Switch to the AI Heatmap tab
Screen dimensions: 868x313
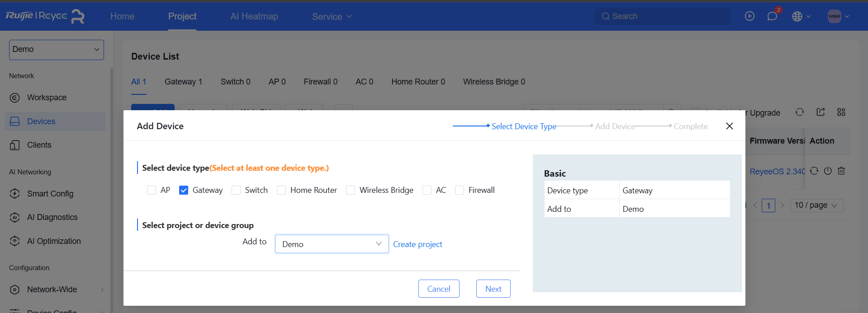pos(254,16)
